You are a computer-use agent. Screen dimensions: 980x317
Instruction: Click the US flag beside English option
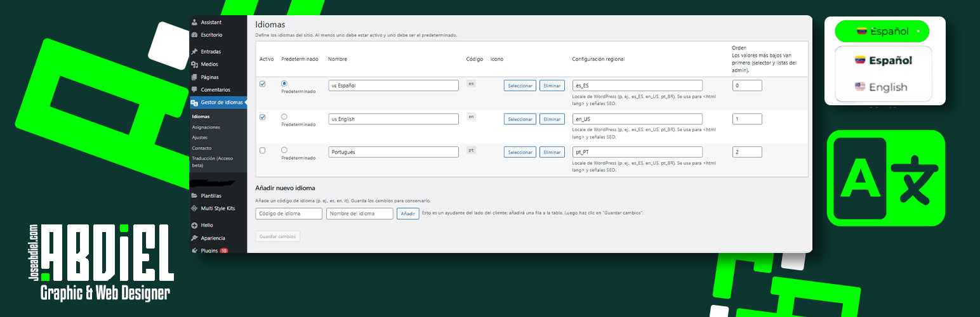pyautogui.click(x=860, y=87)
